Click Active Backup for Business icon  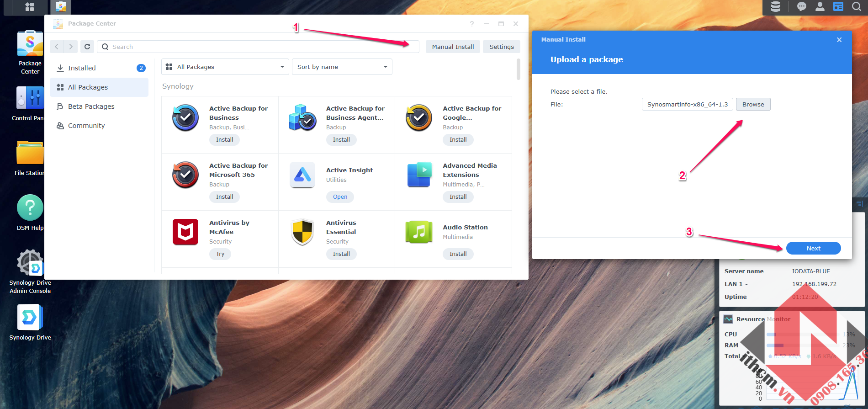pos(185,118)
